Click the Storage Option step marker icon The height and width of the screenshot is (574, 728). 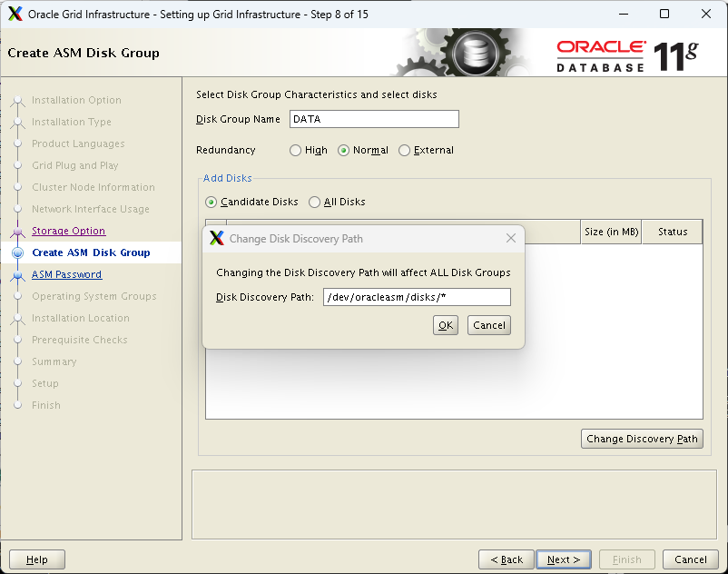[x=17, y=231]
